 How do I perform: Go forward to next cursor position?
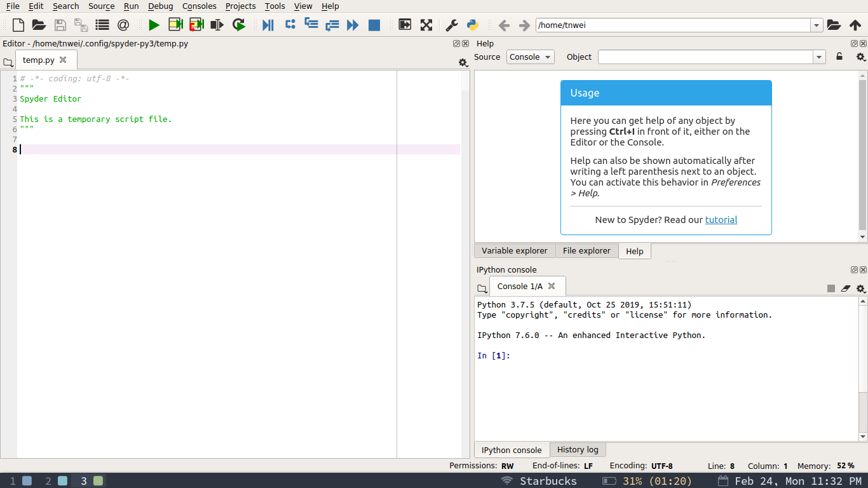(x=524, y=25)
